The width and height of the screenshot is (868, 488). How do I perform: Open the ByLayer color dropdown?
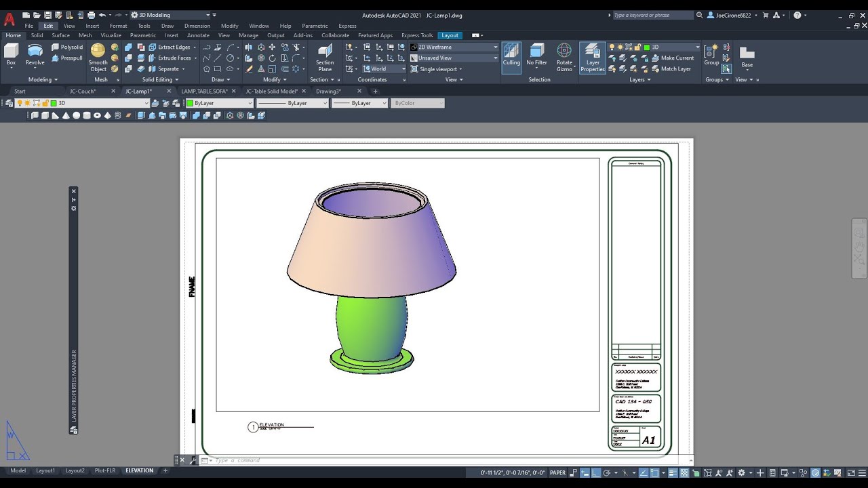219,103
